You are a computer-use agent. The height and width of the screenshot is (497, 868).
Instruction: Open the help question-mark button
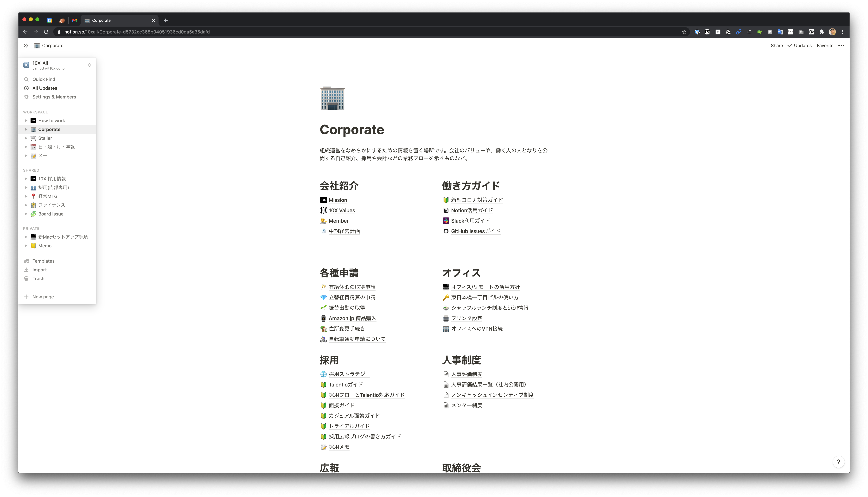click(x=839, y=462)
